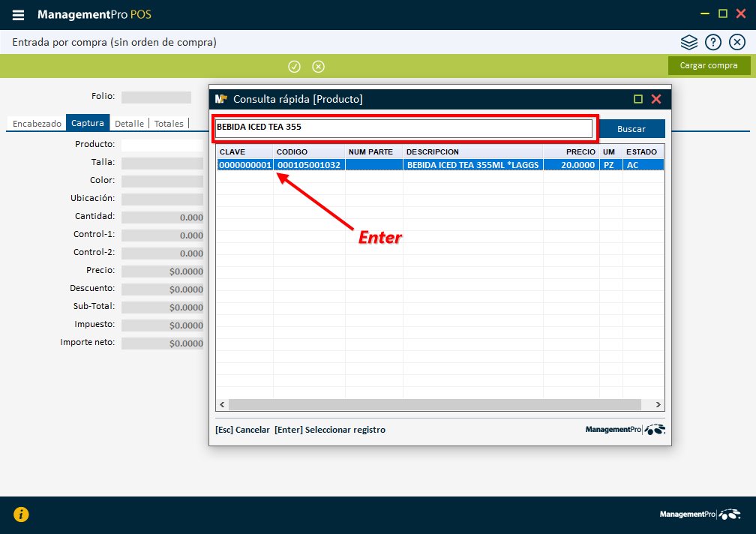Click the UM column header
Image resolution: width=756 pixels, height=534 pixels.
point(611,151)
